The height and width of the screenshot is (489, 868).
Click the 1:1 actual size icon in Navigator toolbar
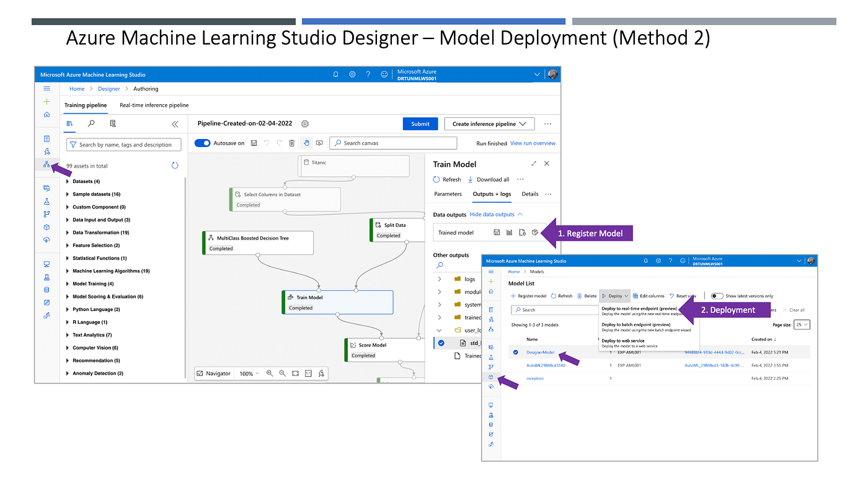[308, 373]
